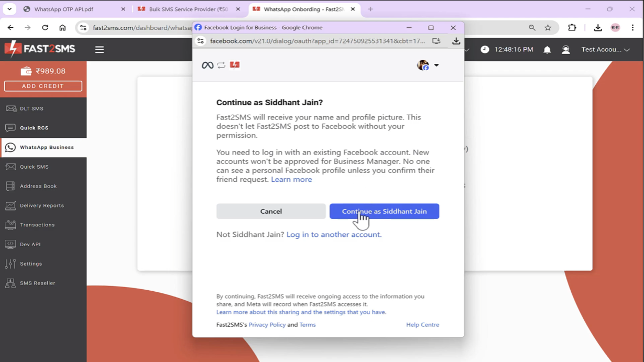Open the DLT SMS section
This screenshot has width=644, height=362.
point(32,108)
